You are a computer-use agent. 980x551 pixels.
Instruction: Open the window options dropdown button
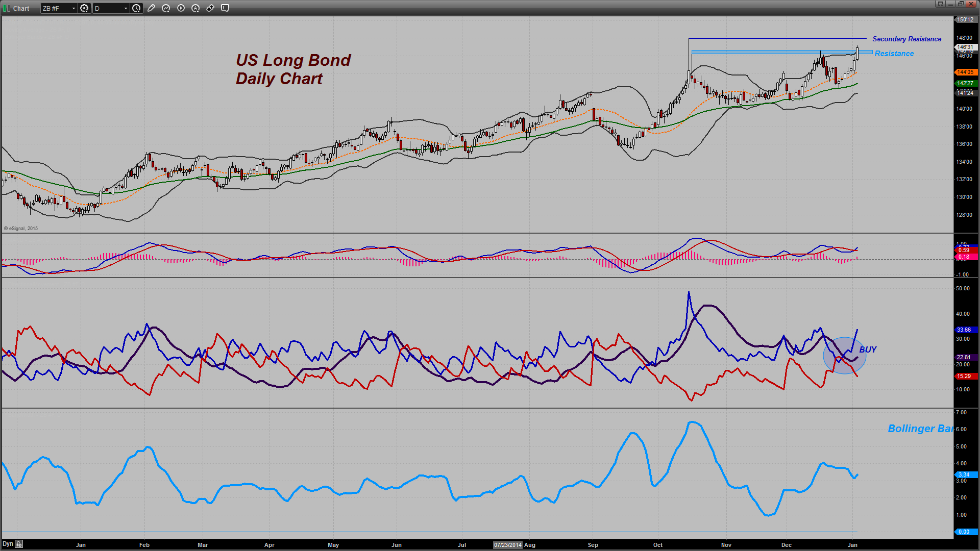[940, 4]
